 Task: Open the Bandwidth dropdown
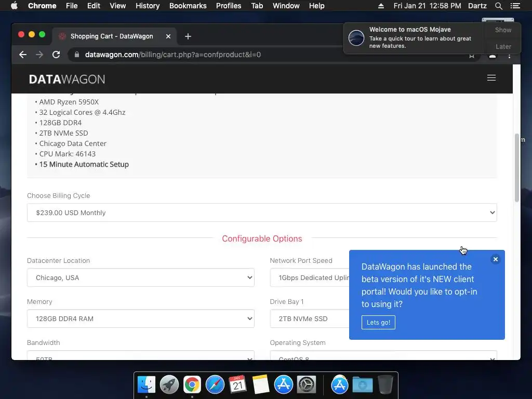(141, 355)
